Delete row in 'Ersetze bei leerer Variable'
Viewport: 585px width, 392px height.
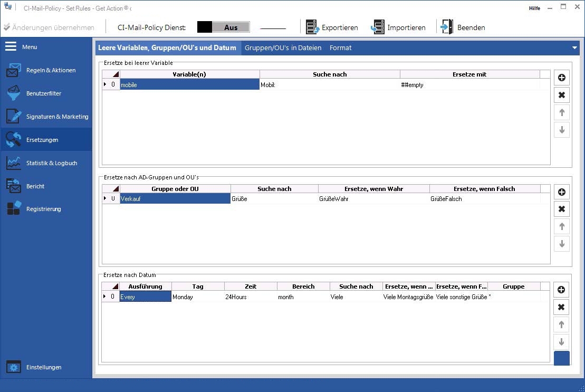pyautogui.click(x=561, y=95)
